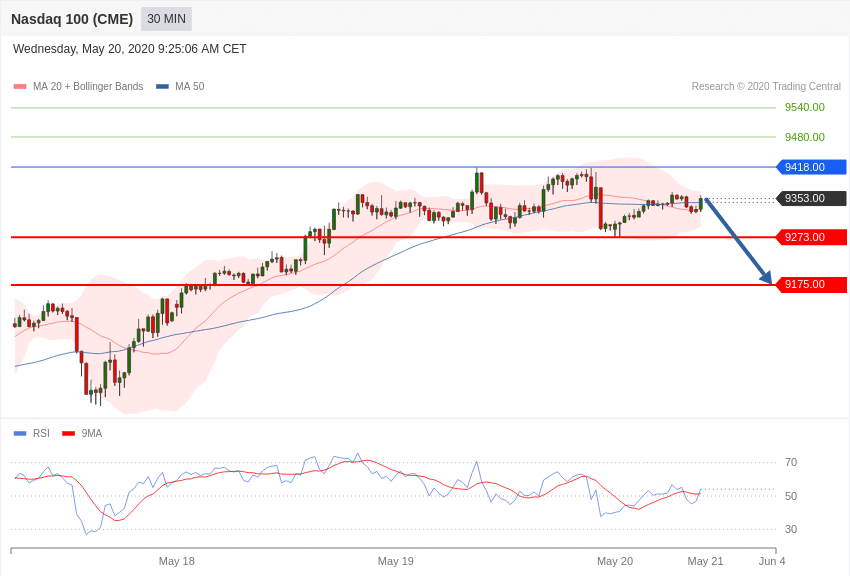850x576 pixels.
Task: Click the Jun 4 date axis label
Action: click(x=772, y=561)
